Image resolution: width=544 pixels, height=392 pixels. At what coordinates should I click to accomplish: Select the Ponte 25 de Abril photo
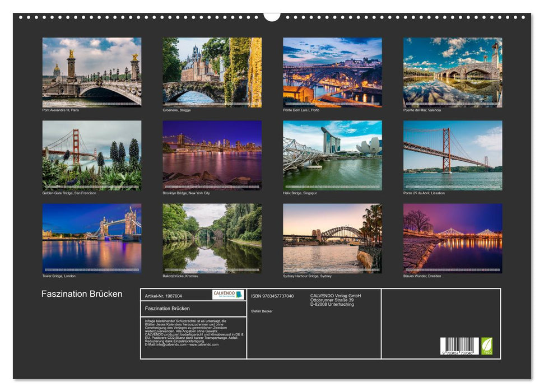coord(453,155)
